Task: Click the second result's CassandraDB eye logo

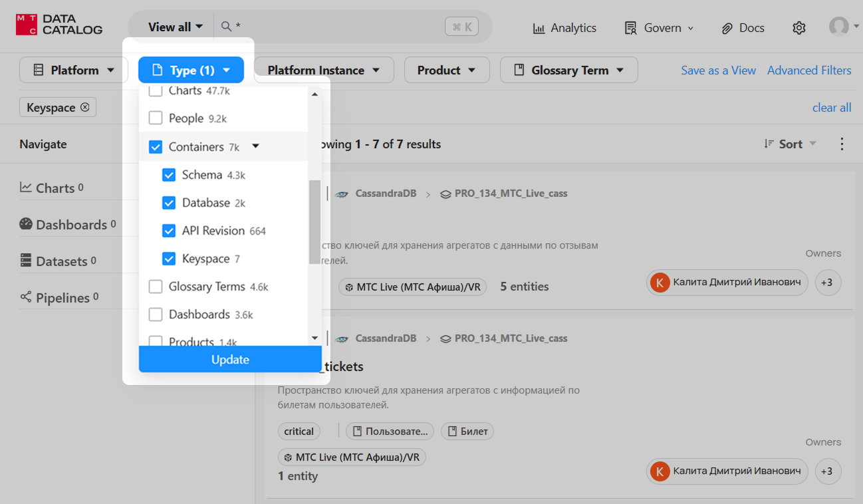Action: [x=342, y=339]
